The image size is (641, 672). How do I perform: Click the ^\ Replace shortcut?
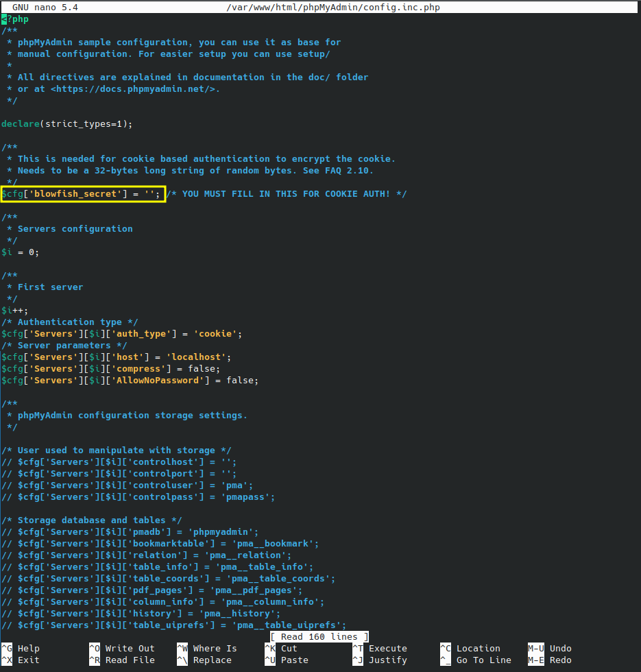click(x=204, y=660)
